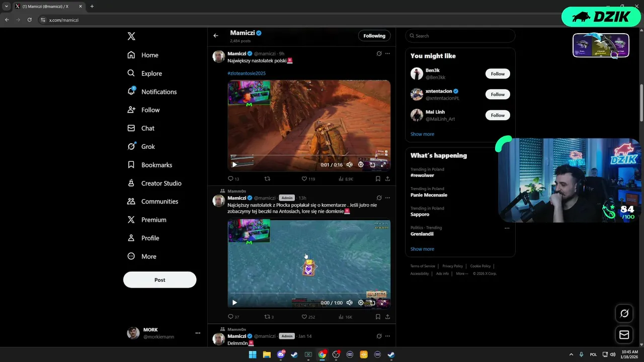Bookmark the second post
This screenshot has height=362, width=644.
click(378, 317)
